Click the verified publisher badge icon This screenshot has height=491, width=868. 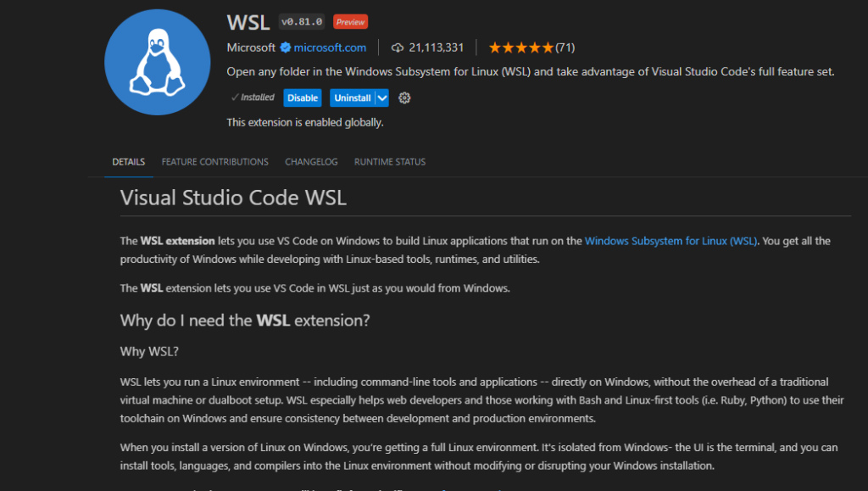(x=286, y=47)
